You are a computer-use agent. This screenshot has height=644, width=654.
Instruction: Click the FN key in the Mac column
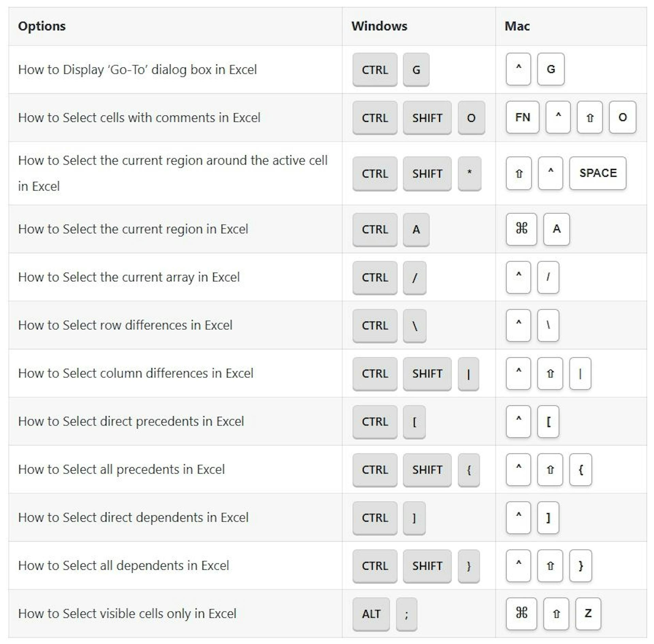[x=522, y=117]
